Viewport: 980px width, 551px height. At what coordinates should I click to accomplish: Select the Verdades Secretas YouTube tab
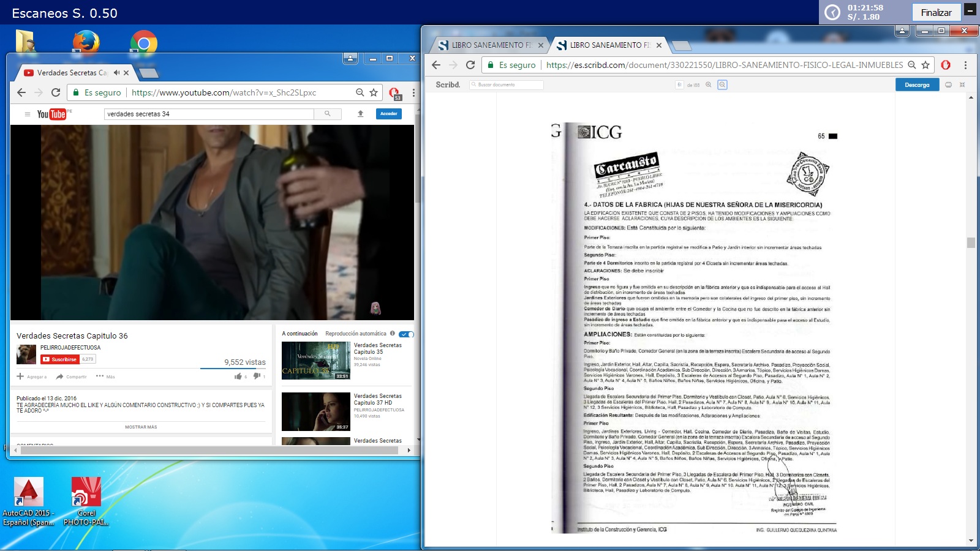(x=70, y=73)
